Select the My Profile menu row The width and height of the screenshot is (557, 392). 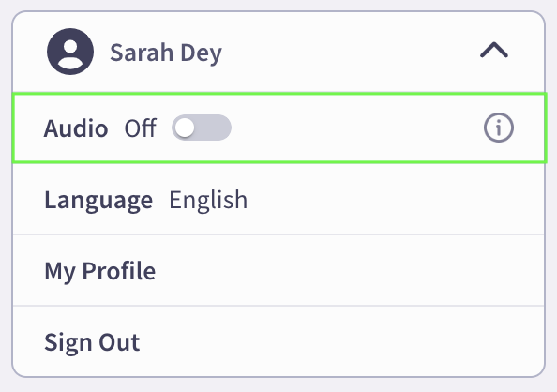click(x=278, y=270)
